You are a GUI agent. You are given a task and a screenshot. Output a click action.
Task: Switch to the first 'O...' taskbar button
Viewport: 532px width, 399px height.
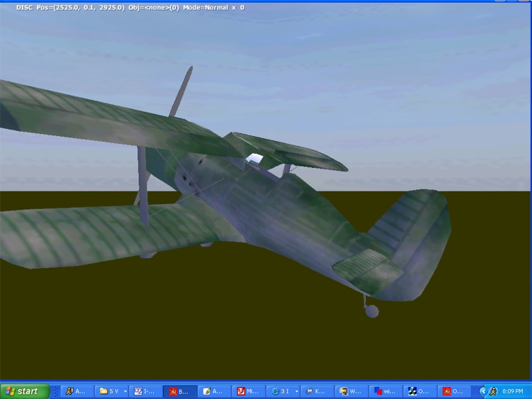click(x=420, y=391)
